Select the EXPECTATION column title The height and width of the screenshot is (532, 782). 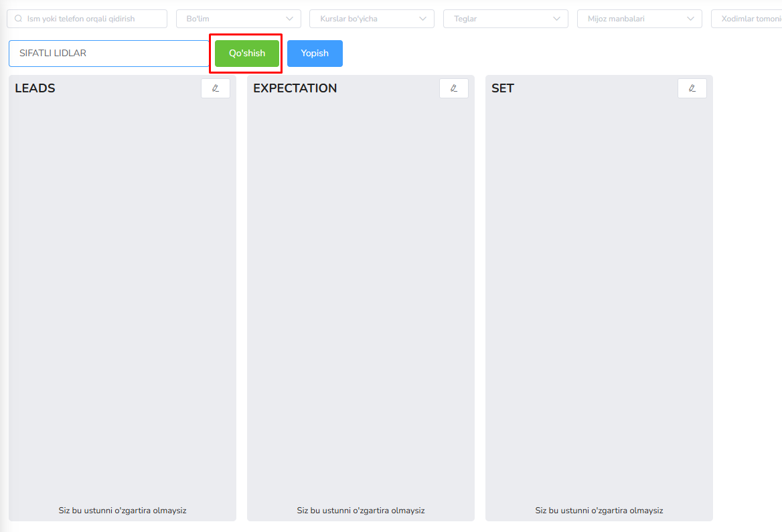click(295, 88)
